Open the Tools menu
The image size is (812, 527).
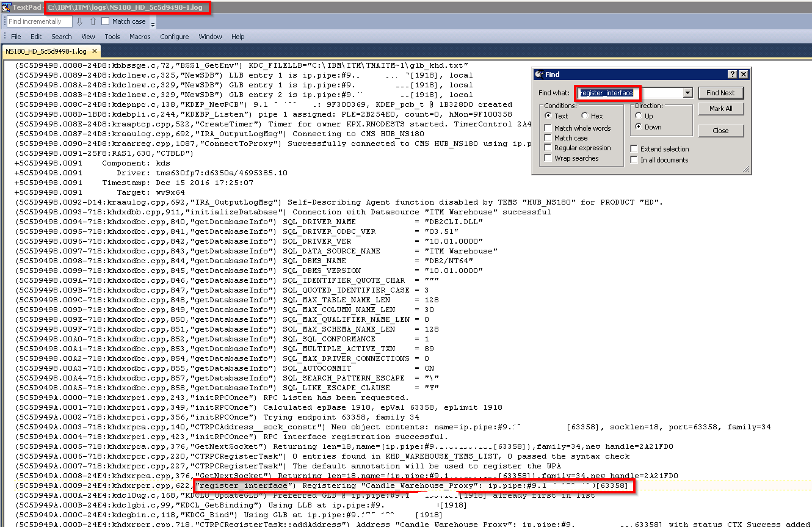112,37
